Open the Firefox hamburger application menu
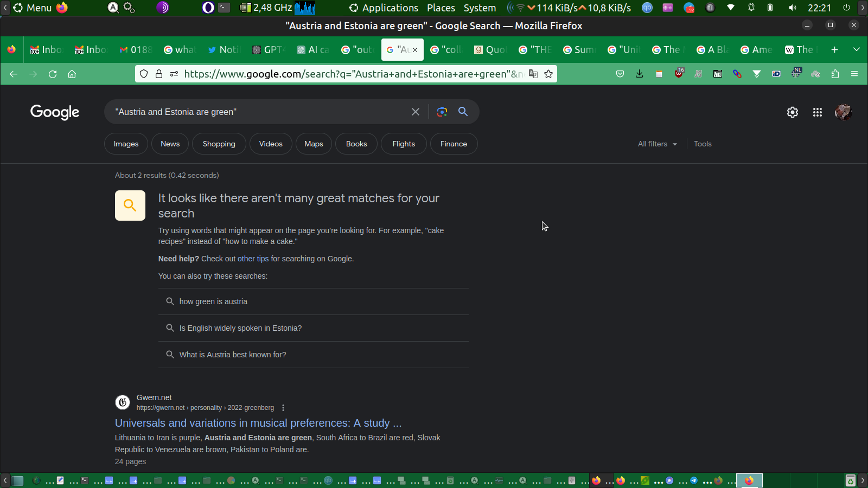868x488 pixels. click(854, 74)
